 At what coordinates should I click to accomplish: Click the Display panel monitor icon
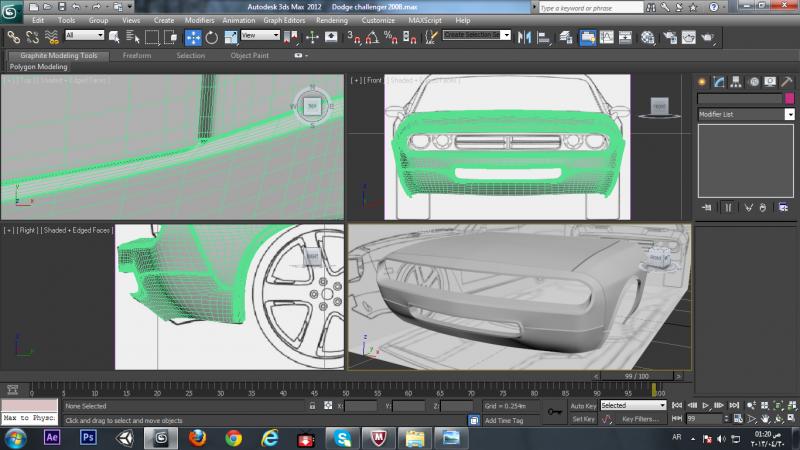[770, 81]
